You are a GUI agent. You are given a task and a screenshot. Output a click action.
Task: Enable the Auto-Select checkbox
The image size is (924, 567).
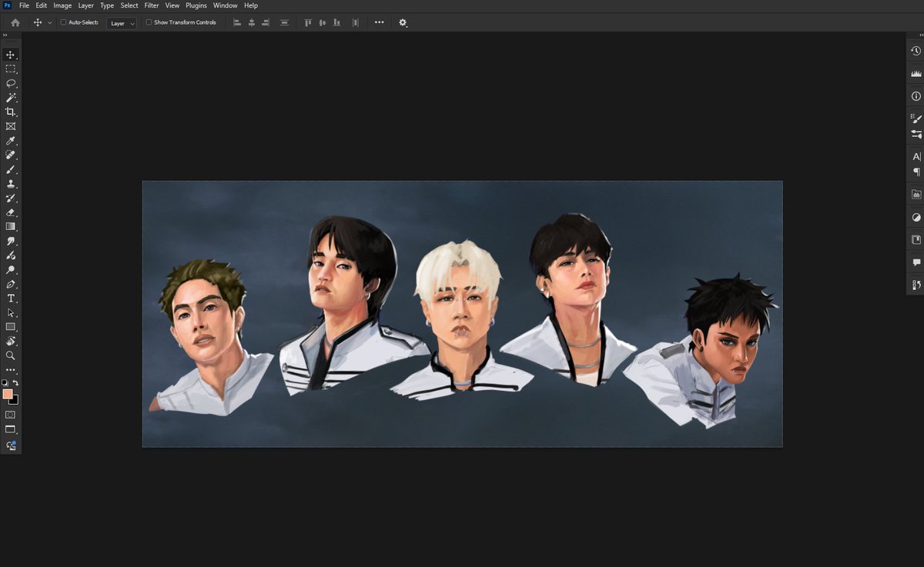click(63, 22)
